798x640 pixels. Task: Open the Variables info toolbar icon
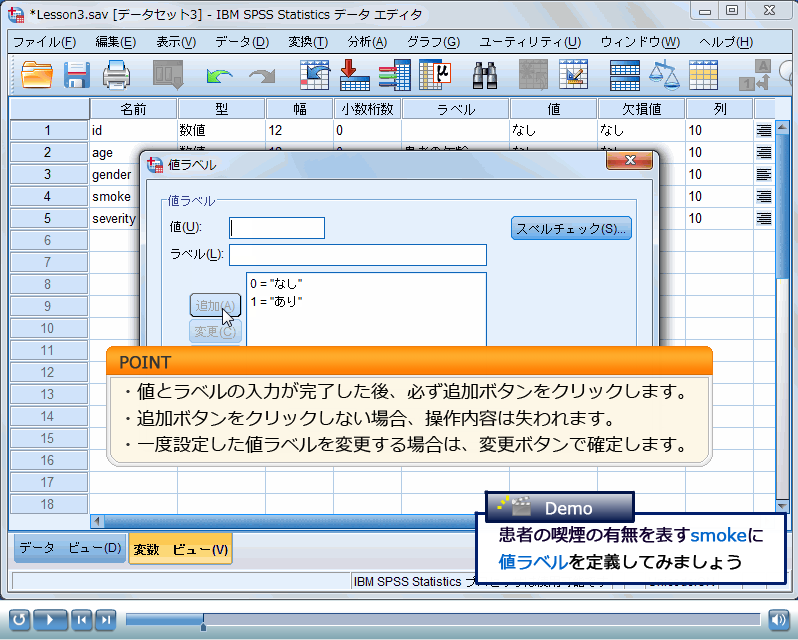(x=394, y=75)
